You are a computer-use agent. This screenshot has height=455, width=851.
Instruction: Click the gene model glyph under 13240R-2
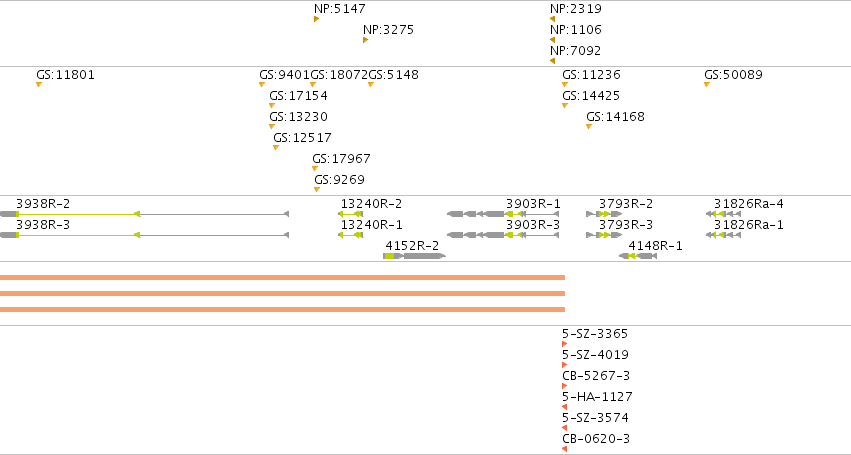[x=351, y=214]
